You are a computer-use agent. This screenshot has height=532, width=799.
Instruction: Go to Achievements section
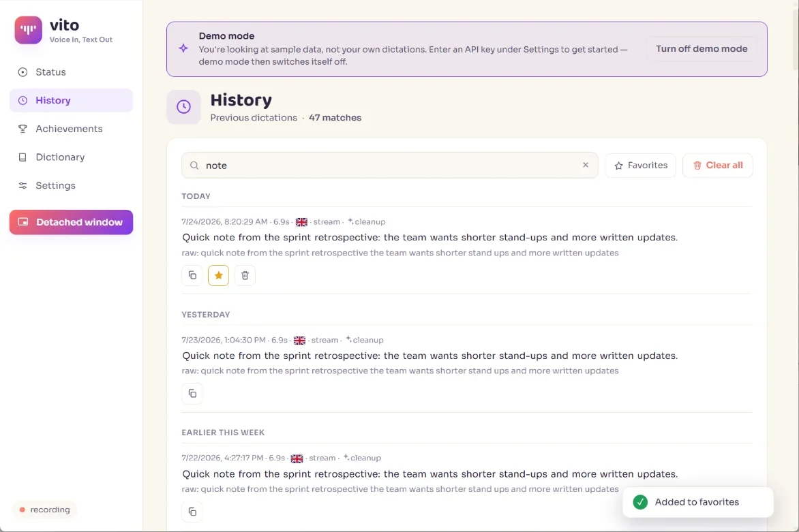click(x=72, y=129)
